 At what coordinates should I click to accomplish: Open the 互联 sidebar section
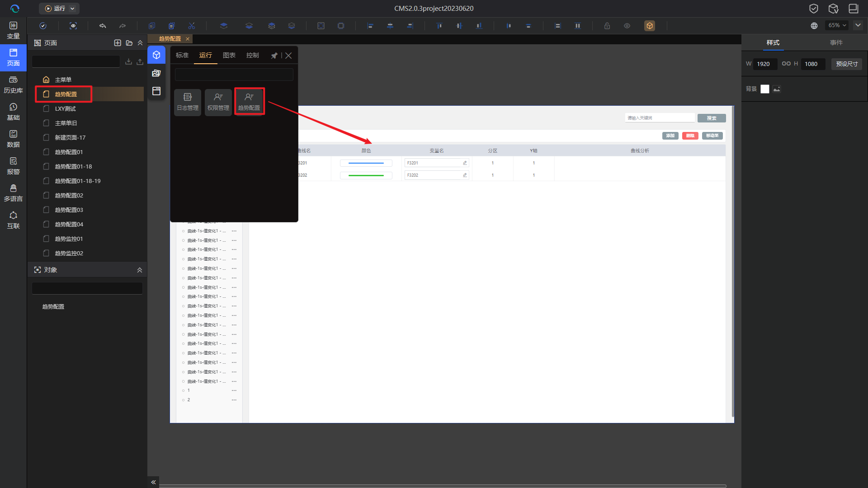click(x=13, y=220)
